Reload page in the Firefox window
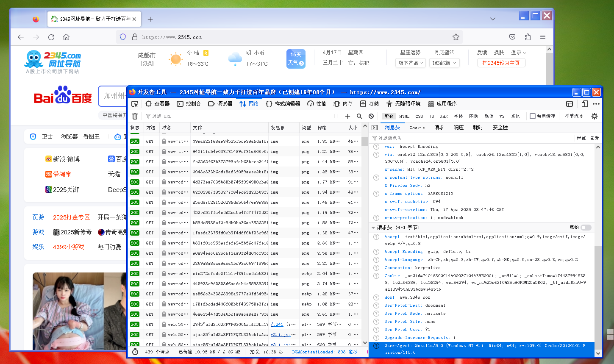 tap(51, 37)
